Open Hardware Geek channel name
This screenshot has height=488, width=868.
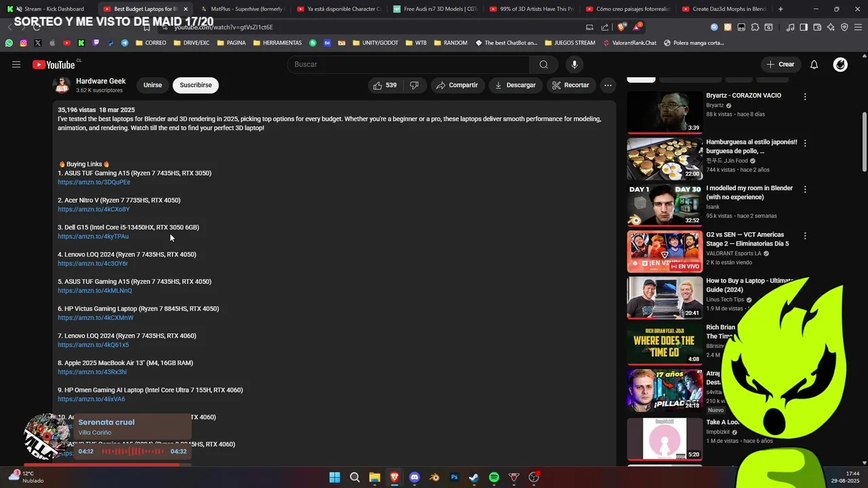click(x=101, y=81)
